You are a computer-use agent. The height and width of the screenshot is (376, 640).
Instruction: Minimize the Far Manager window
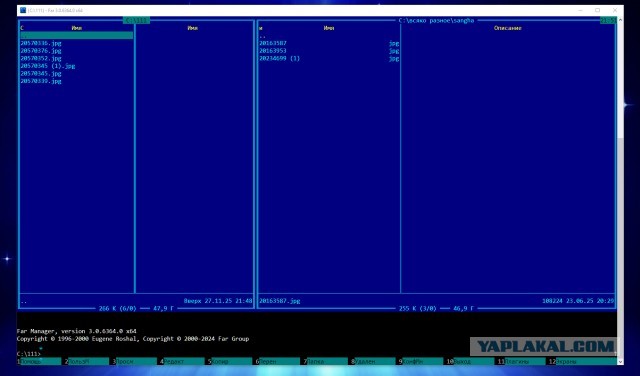point(580,10)
